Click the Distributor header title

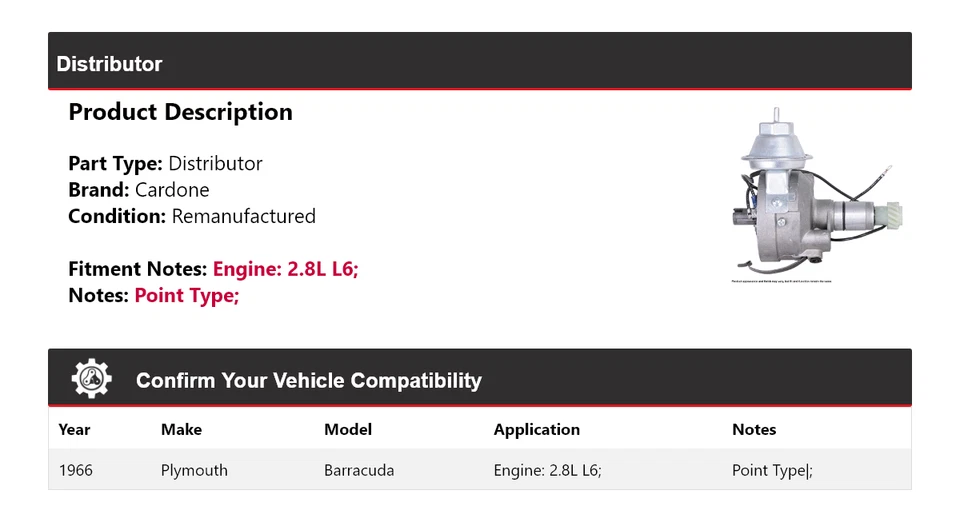click(109, 64)
